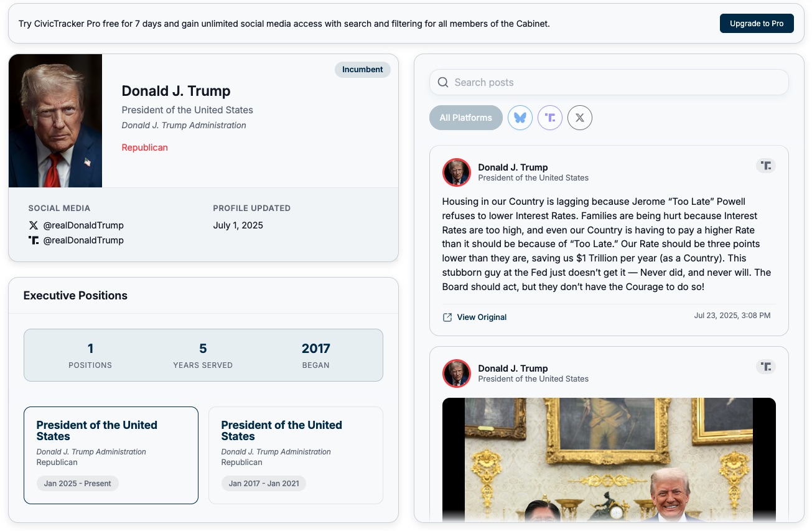Filter posts by Bluesky butterfly icon
The image size is (812, 531).
coord(520,118)
